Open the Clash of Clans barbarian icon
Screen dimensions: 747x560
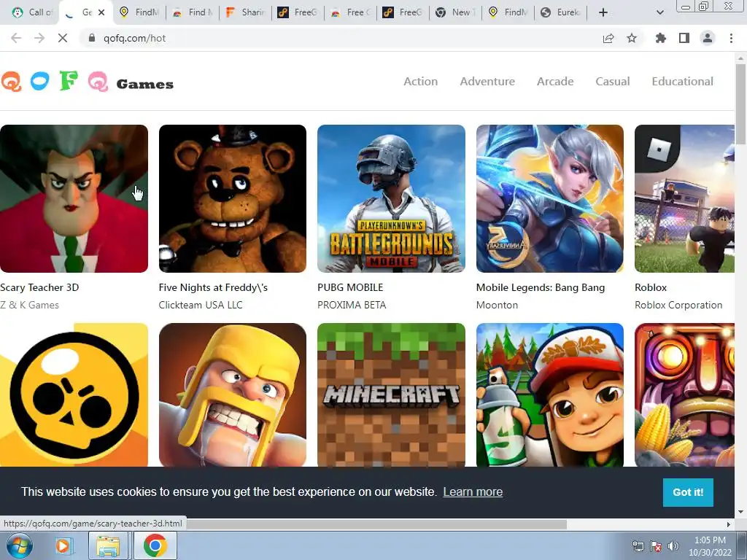click(233, 394)
